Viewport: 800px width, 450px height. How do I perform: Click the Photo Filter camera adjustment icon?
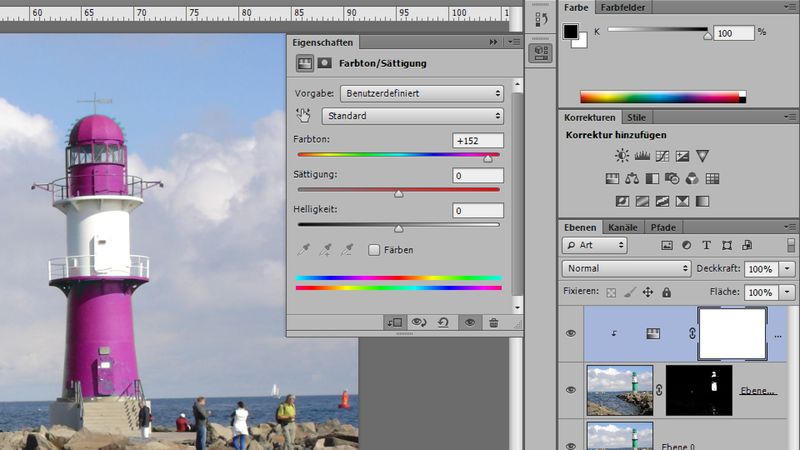click(672, 179)
